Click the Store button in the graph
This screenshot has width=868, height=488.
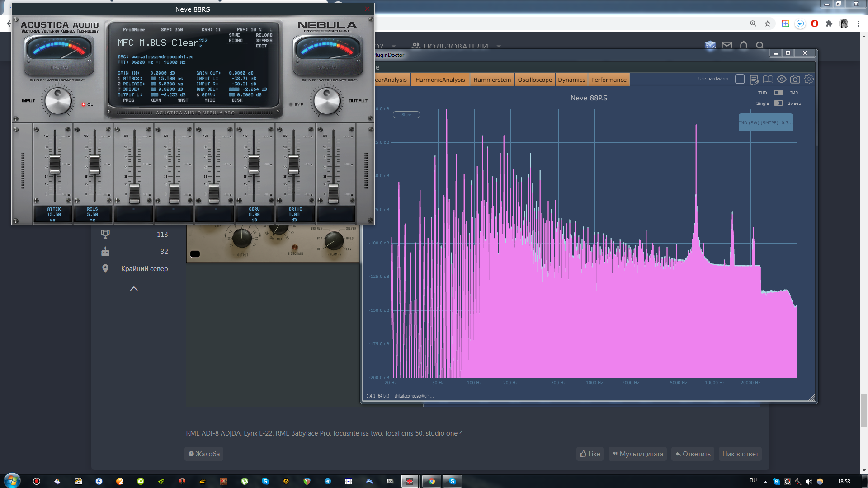tap(406, 115)
